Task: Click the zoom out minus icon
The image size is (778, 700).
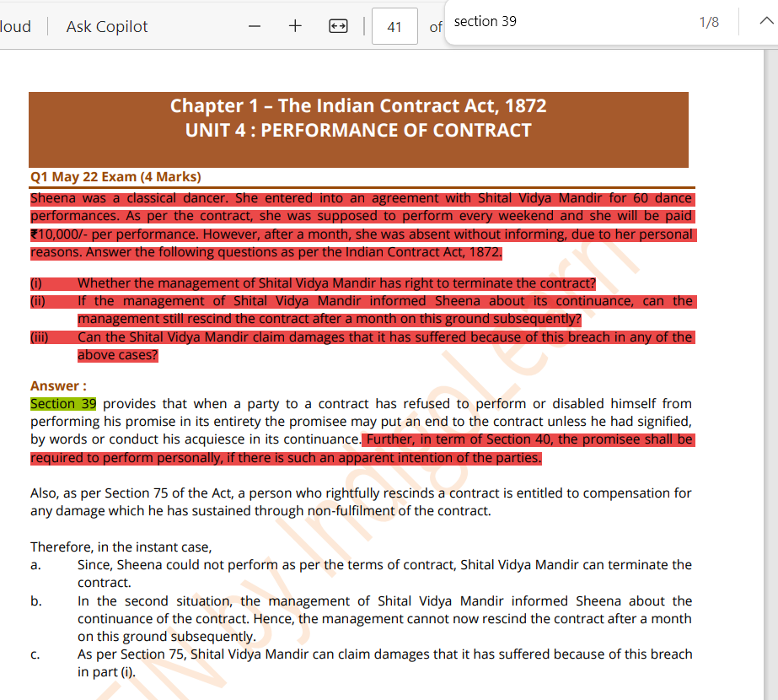Action: [x=255, y=26]
